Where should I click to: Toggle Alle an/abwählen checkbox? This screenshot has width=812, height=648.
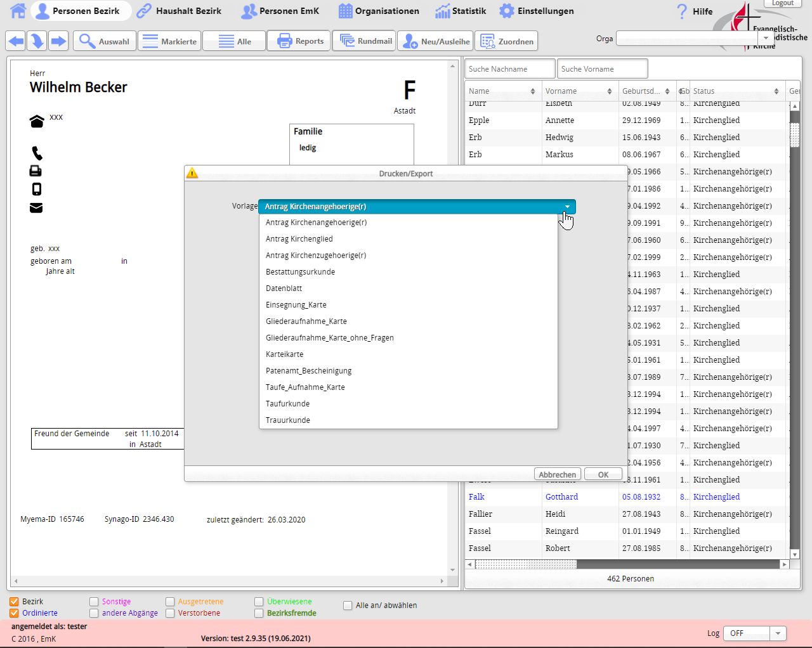[x=348, y=606]
